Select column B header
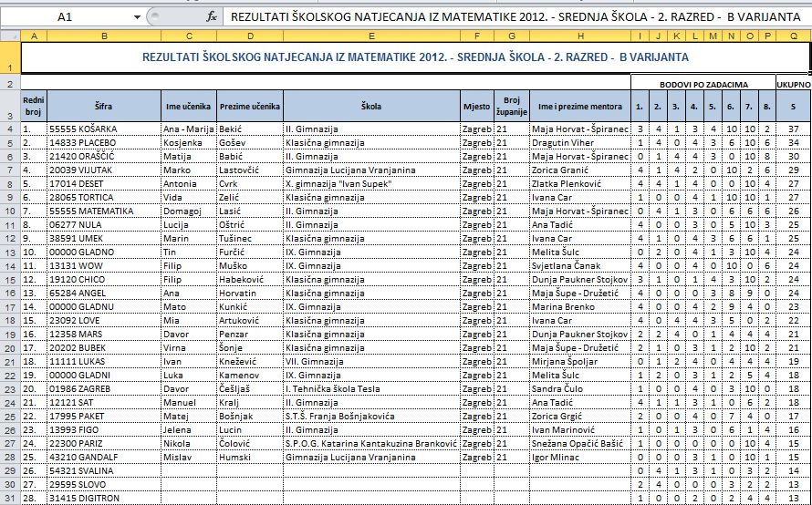The height and width of the screenshot is (505, 812). point(104,36)
